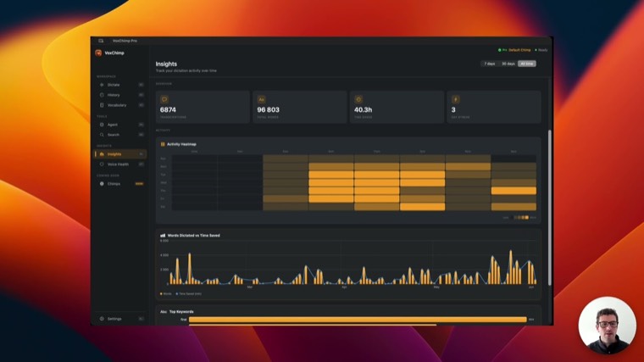The image size is (644, 362).
Task: Open the Agent tool
Action: [120, 125]
